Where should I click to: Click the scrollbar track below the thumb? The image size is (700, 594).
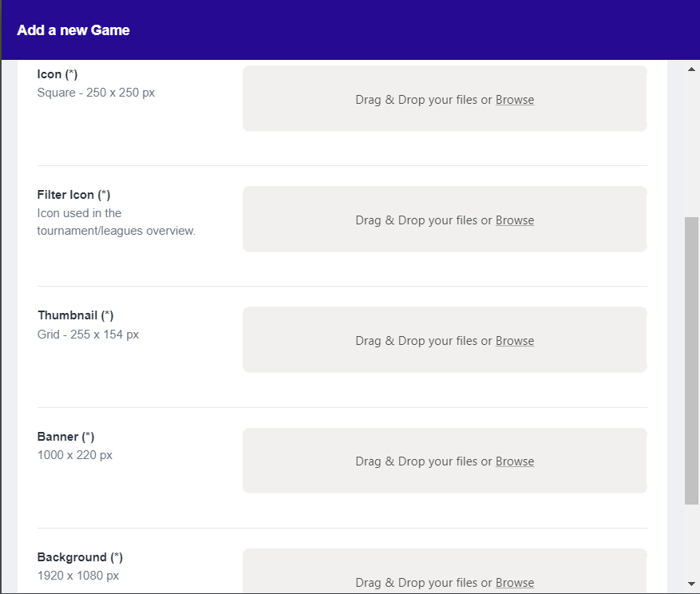[691, 543]
